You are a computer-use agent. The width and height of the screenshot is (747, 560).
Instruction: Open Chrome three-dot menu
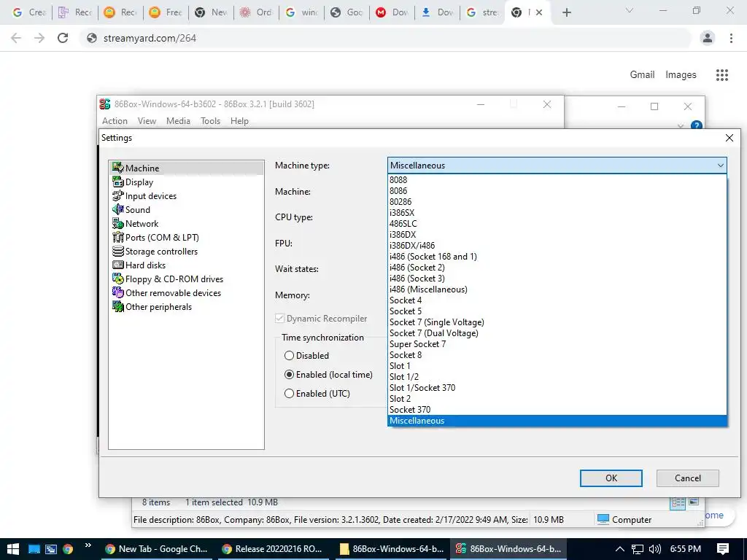click(731, 38)
